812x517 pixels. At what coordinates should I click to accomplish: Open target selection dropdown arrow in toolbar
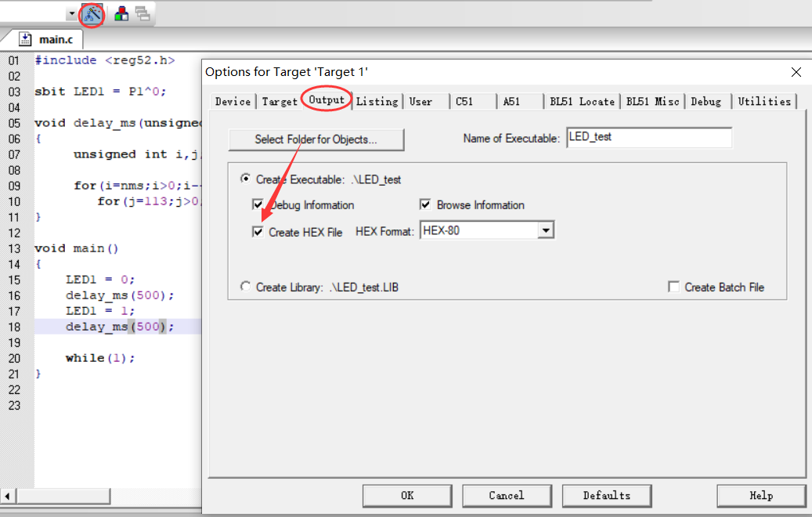[72, 14]
